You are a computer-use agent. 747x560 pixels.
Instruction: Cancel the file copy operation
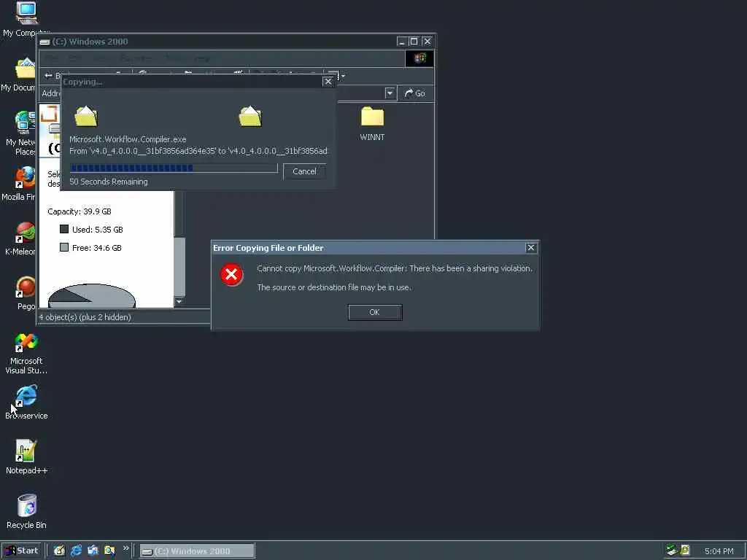pyautogui.click(x=304, y=171)
